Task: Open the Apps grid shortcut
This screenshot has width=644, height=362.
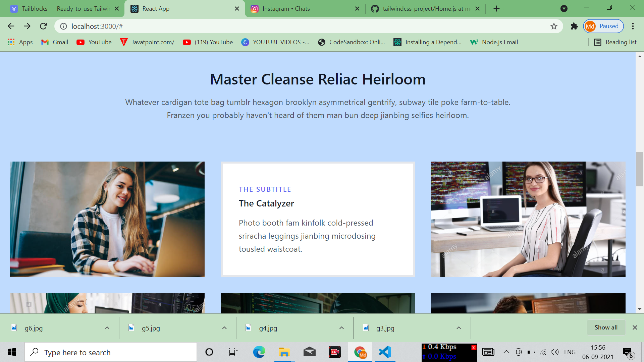Action: [x=20, y=42]
